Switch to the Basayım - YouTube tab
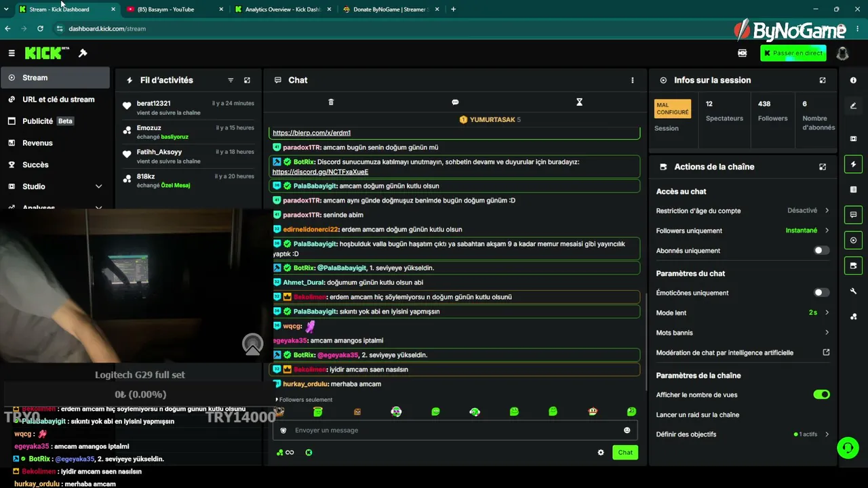 (175, 9)
